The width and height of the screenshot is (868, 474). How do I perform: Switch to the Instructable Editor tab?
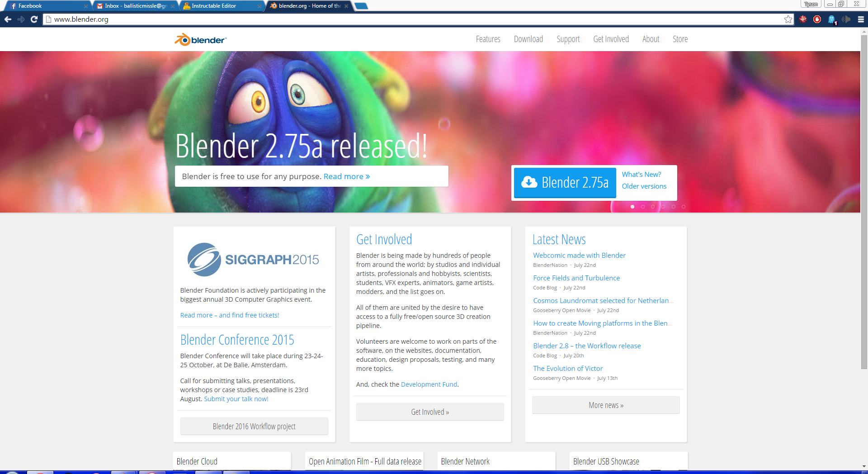tap(221, 6)
